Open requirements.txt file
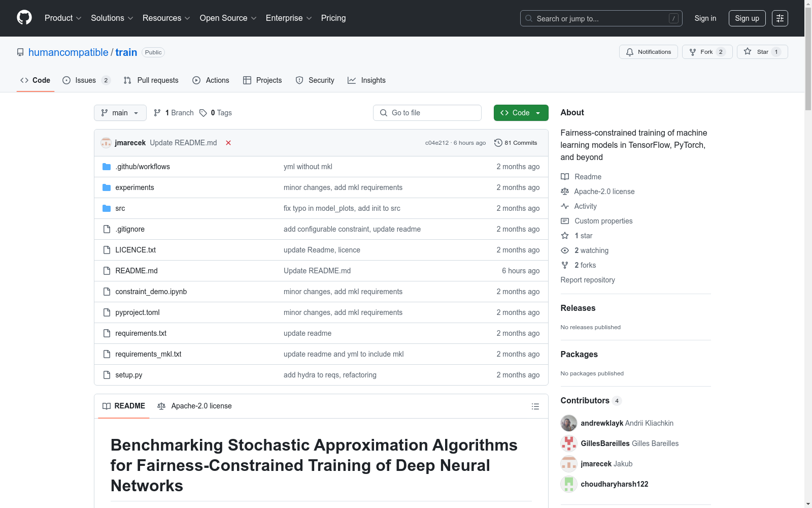The width and height of the screenshot is (812, 508). tap(141, 333)
